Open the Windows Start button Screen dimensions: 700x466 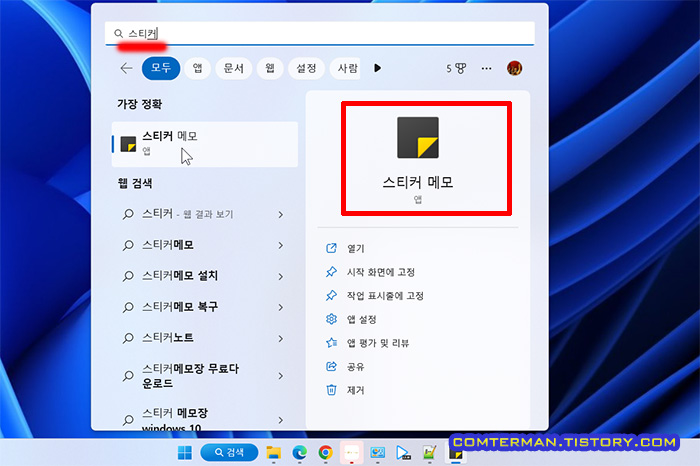[x=184, y=453]
